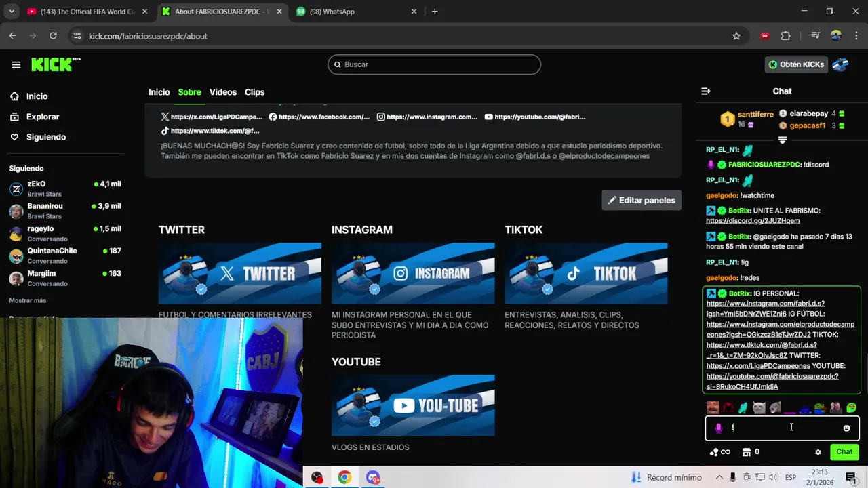Open the YOU-TUBE panel banner
The width and height of the screenshot is (868, 488).
coord(413,405)
